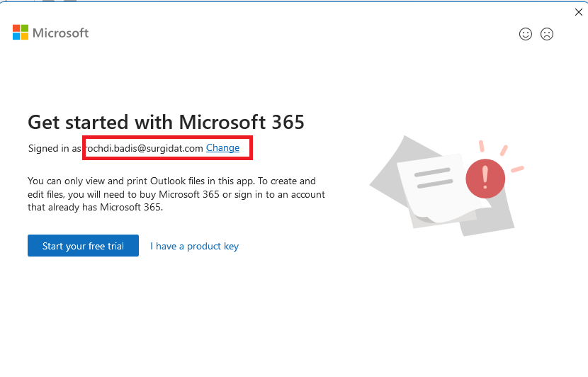Click the Microsoft logo
588x377 pixels.
(50, 33)
